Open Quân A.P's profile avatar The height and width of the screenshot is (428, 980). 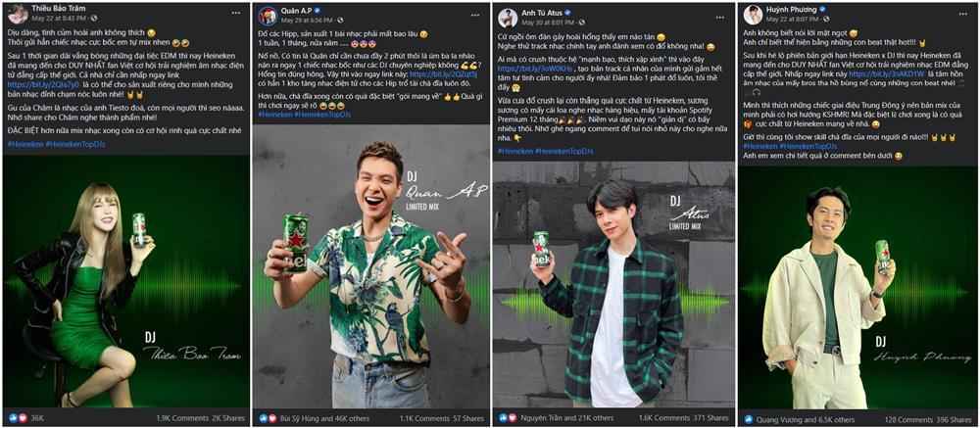tap(268, 16)
